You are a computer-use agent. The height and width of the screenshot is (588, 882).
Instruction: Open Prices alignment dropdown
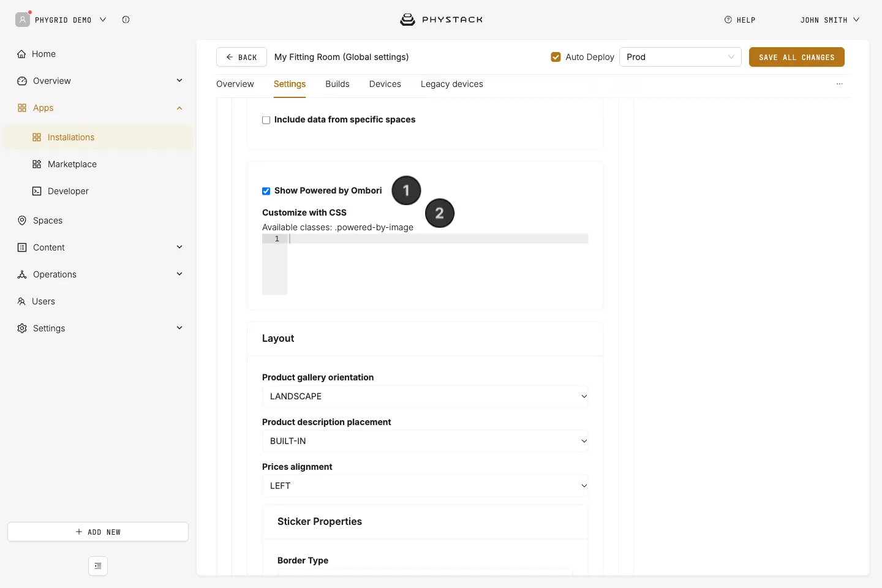pyautogui.click(x=425, y=486)
